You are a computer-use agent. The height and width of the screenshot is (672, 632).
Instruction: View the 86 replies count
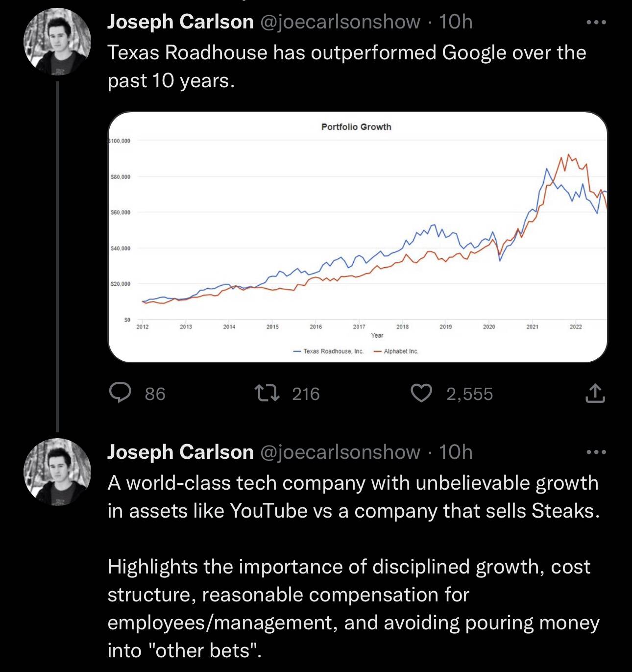[x=155, y=394]
